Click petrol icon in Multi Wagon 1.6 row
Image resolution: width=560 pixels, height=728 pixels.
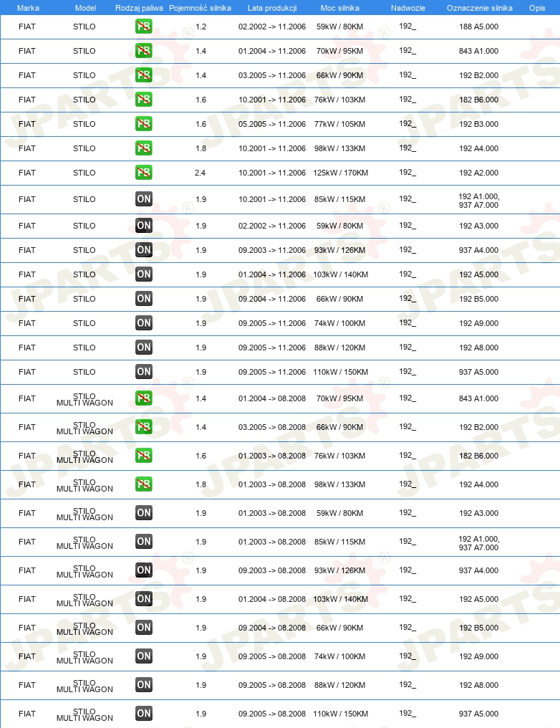click(x=144, y=456)
